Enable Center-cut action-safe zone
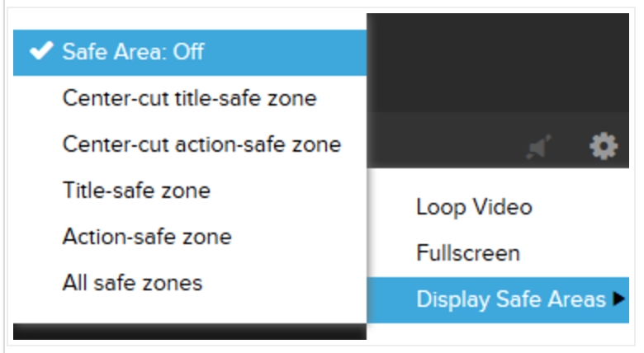This screenshot has width=644, height=353. (190, 144)
